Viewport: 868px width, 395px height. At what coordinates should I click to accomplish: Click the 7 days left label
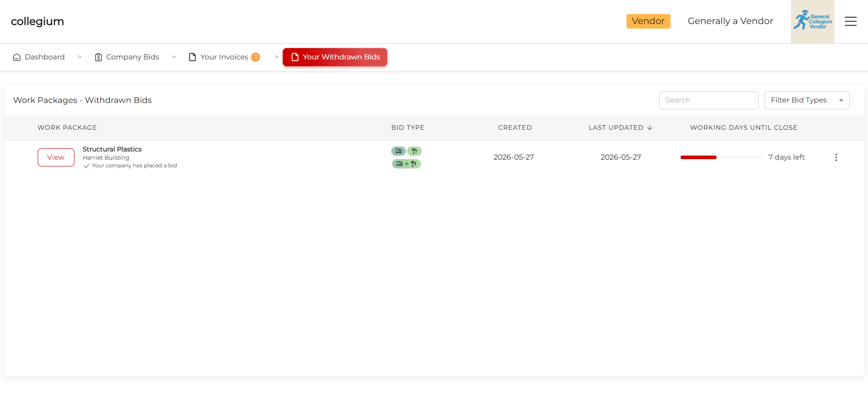pyautogui.click(x=786, y=157)
